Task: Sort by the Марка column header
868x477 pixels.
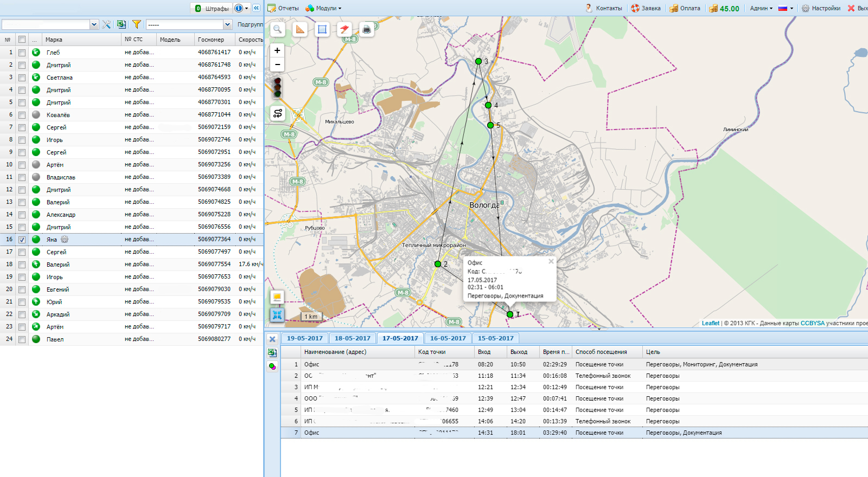Action: point(81,40)
